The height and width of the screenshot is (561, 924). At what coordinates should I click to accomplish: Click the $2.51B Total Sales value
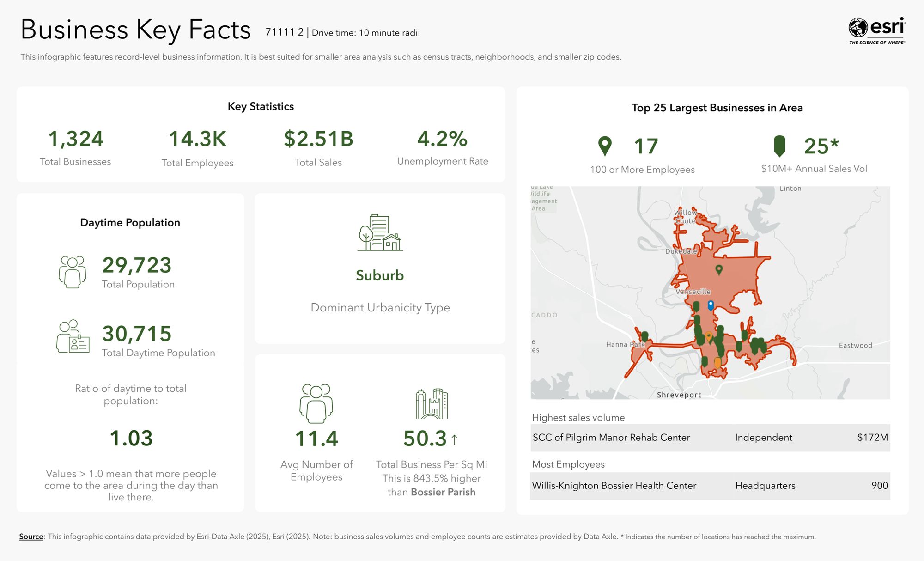[318, 139]
